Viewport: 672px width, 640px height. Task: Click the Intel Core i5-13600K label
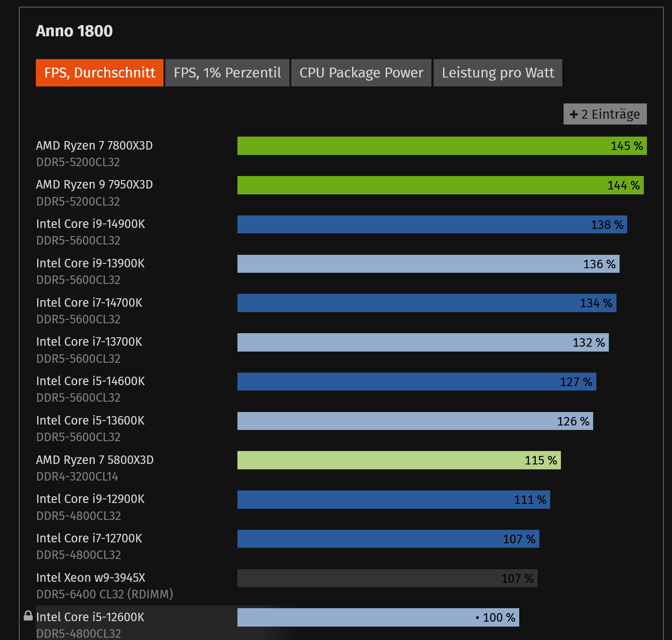pyautogui.click(x=90, y=421)
